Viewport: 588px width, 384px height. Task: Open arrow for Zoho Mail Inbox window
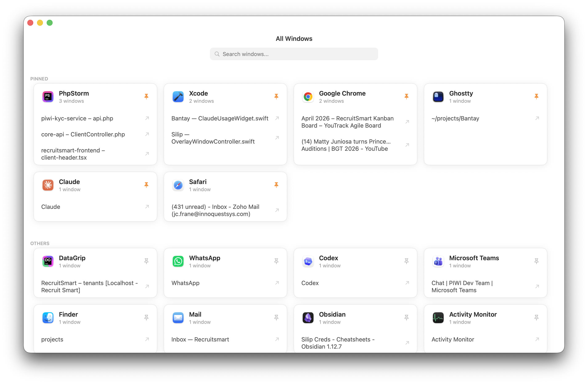pyautogui.click(x=277, y=211)
